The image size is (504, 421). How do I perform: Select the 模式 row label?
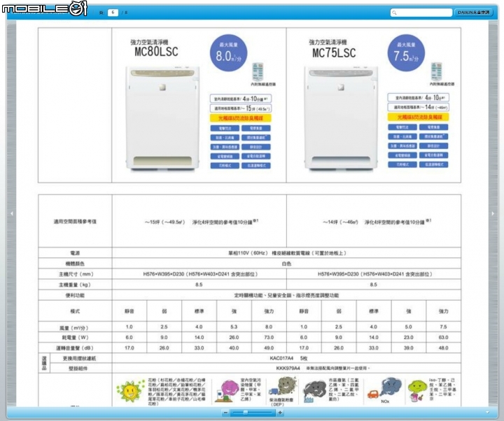[75, 311]
